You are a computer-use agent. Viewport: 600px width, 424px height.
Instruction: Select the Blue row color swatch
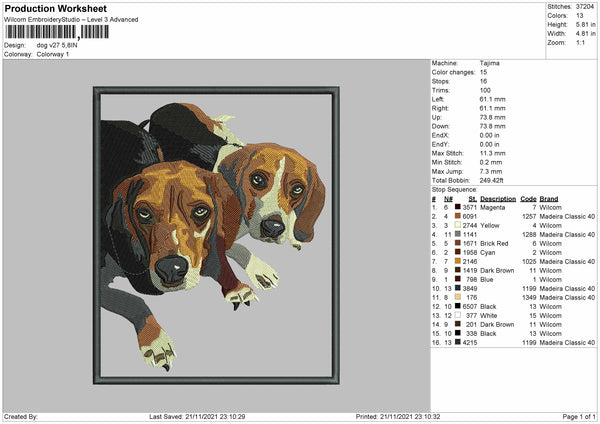[x=457, y=279]
